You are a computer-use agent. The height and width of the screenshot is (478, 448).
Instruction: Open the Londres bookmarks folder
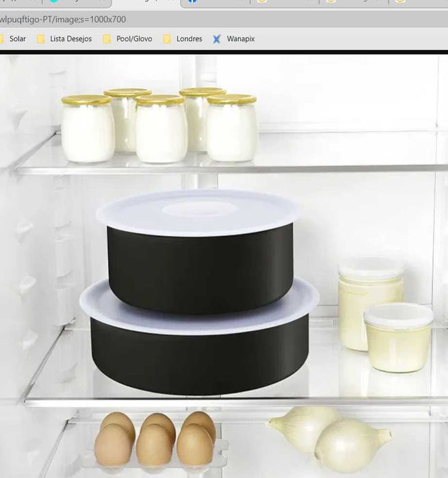(183, 39)
